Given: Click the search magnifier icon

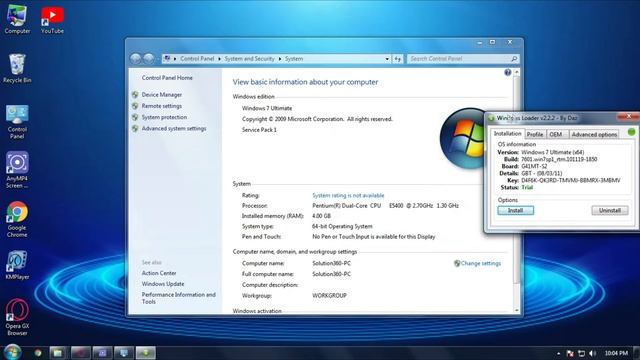Looking at the screenshot, I should tap(514, 59).
